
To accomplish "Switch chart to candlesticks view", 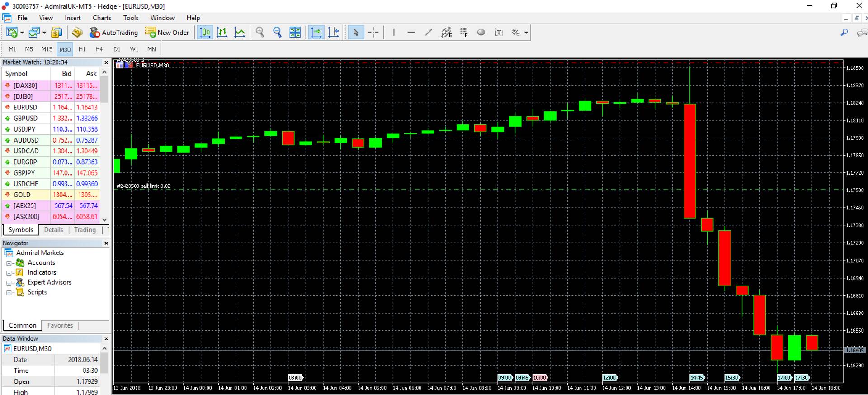I will coord(222,33).
